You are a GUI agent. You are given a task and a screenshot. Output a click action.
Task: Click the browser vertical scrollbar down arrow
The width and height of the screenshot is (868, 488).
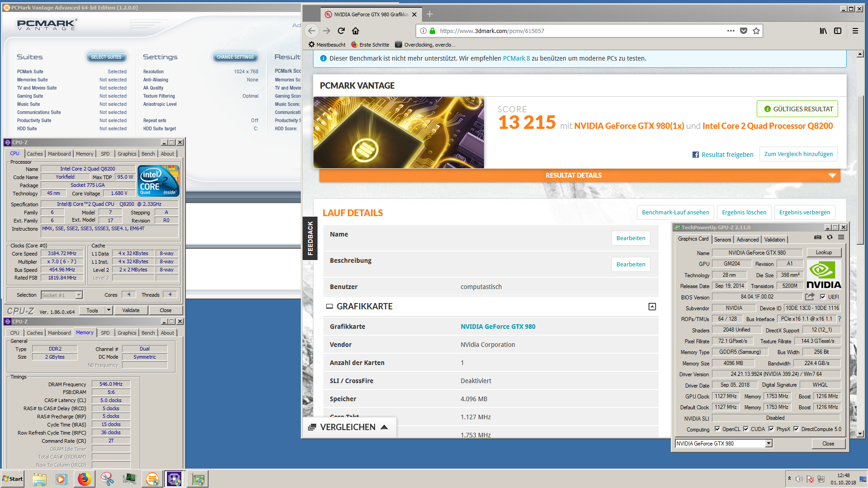[x=860, y=433]
